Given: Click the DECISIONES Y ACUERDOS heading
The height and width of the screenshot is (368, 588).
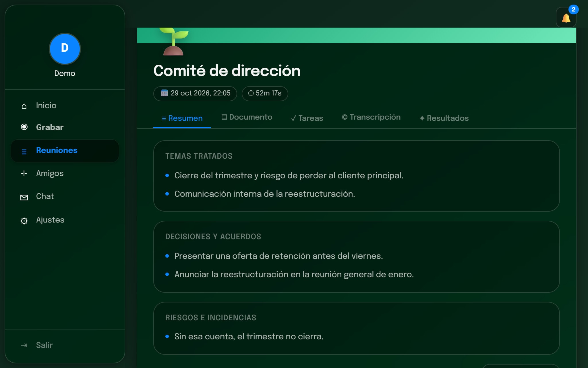Looking at the screenshot, I should point(213,237).
